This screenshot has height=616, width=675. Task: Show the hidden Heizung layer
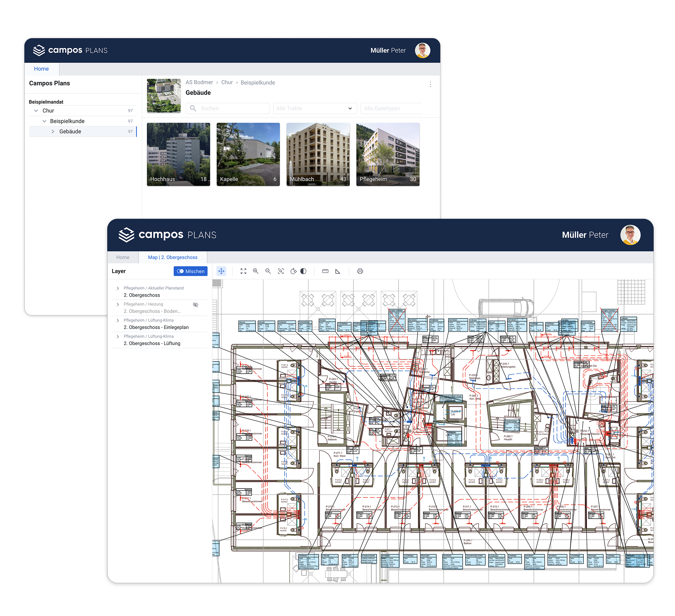tap(196, 305)
